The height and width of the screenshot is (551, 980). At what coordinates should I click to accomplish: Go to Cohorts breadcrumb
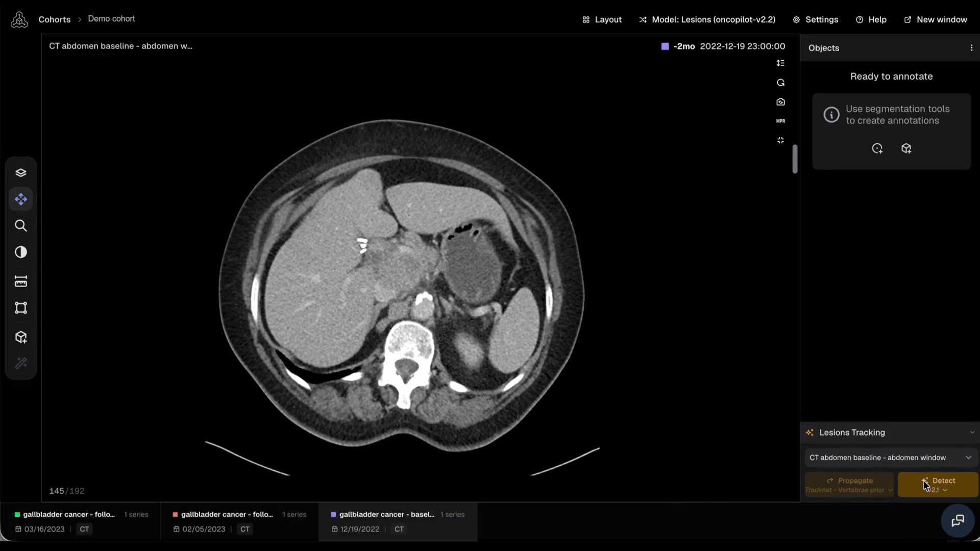click(55, 19)
